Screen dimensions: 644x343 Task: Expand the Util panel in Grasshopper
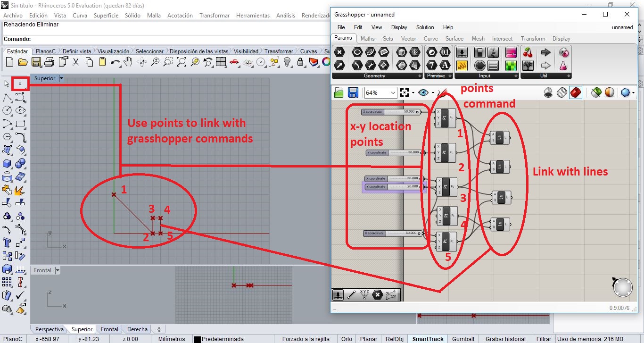click(569, 76)
